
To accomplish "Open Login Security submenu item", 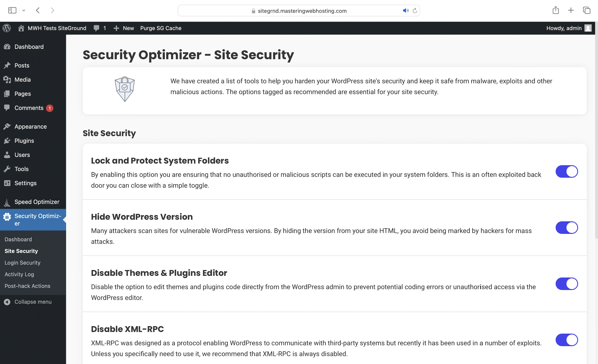I will click(22, 263).
